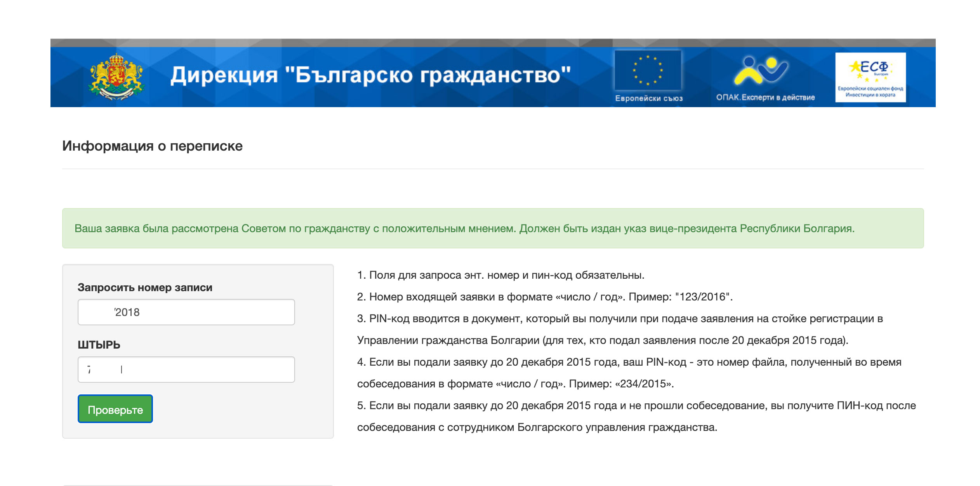Click the ЕСФ European Social Fund logo

pos(870,77)
